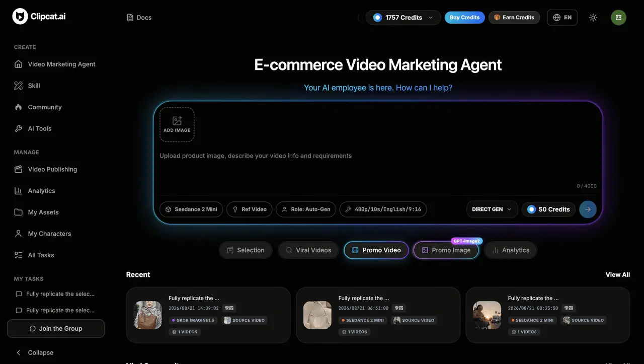
Task: Click the My Characters person icon
Action: pos(19,234)
